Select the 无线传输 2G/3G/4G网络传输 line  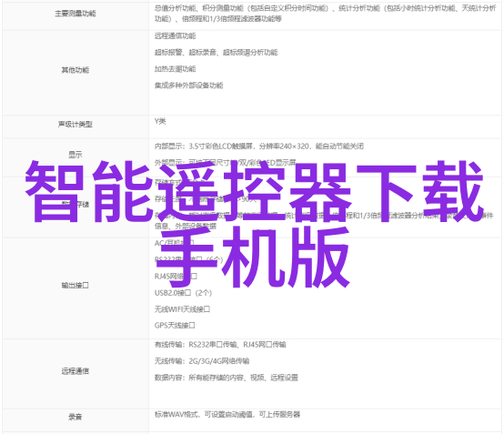[202, 361]
